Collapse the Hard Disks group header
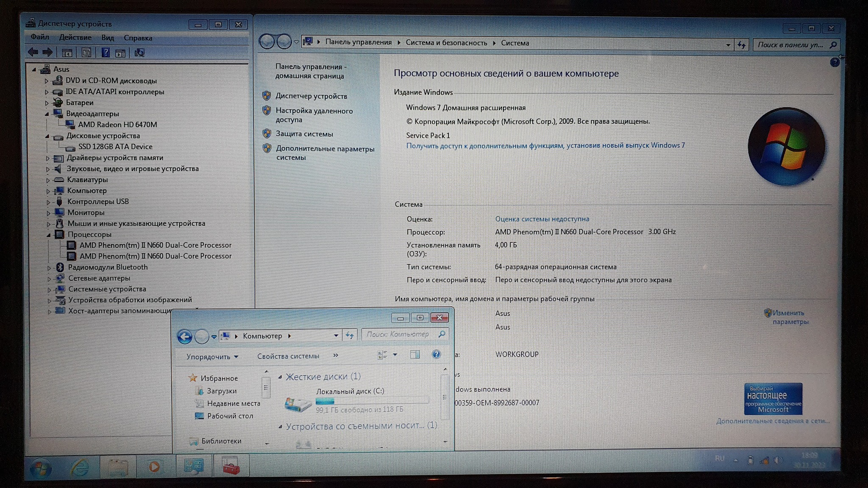The image size is (868, 488). pos(280,377)
